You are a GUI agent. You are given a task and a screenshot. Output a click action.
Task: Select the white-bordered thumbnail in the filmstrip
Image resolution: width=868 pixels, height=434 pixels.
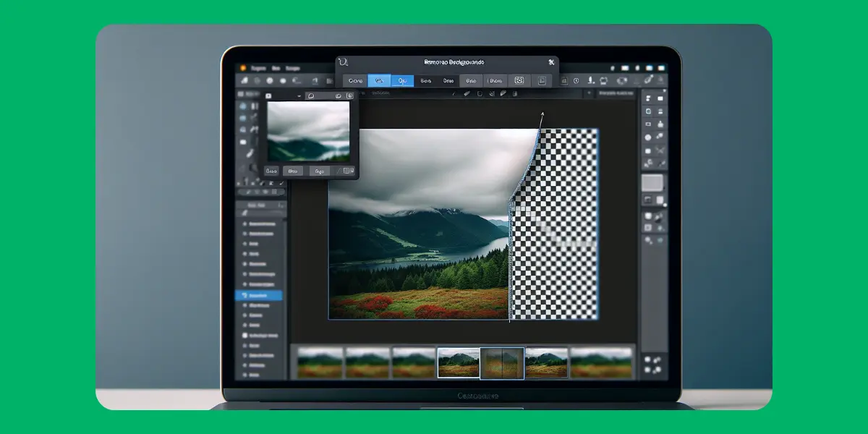[458, 363]
